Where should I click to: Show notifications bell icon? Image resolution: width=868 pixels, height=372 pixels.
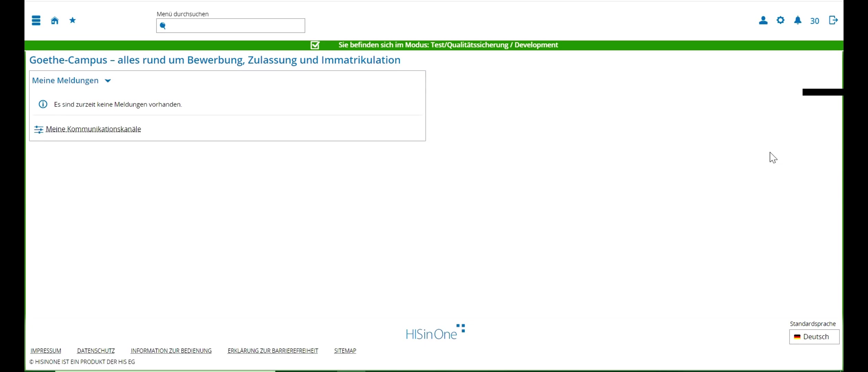point(798,21)
